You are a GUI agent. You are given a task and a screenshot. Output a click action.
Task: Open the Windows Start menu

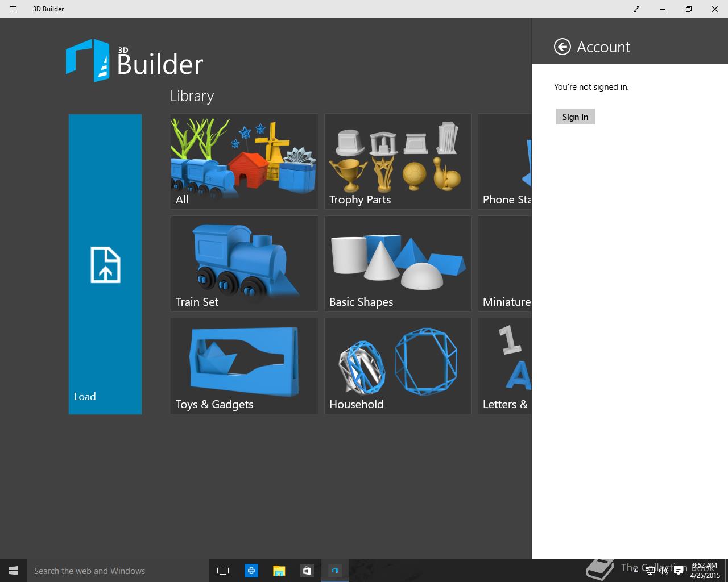(14, 571)
